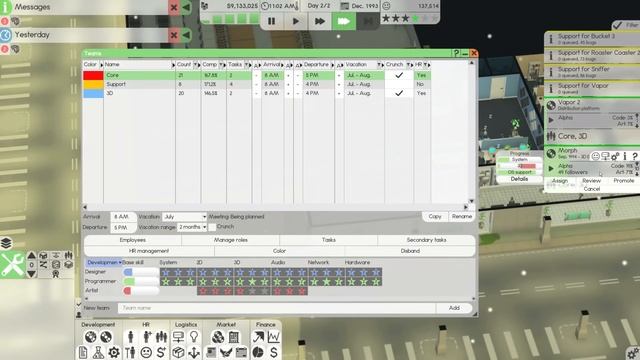Open the Manage roles tab
Image resolution: width=640 pixels, height=360 pixels.
(231, 240)
